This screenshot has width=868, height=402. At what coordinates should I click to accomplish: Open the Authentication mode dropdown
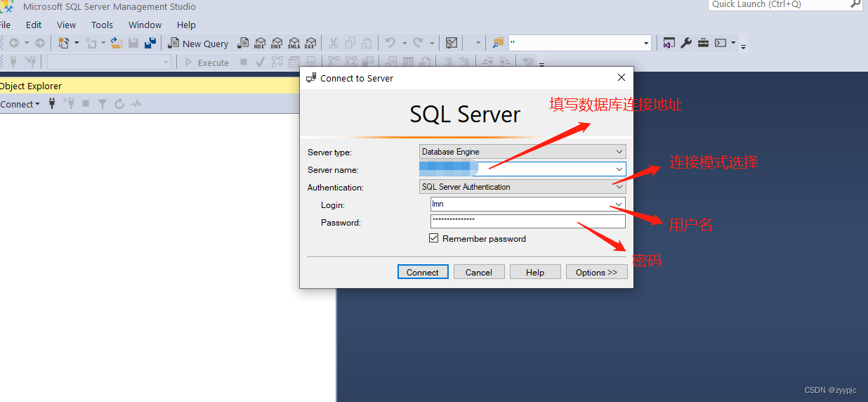619,187
